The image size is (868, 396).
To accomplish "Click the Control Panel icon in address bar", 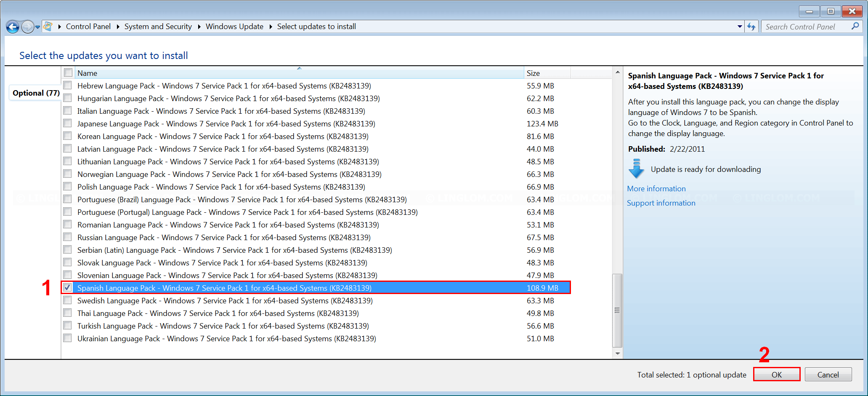I will click(48, 27).
